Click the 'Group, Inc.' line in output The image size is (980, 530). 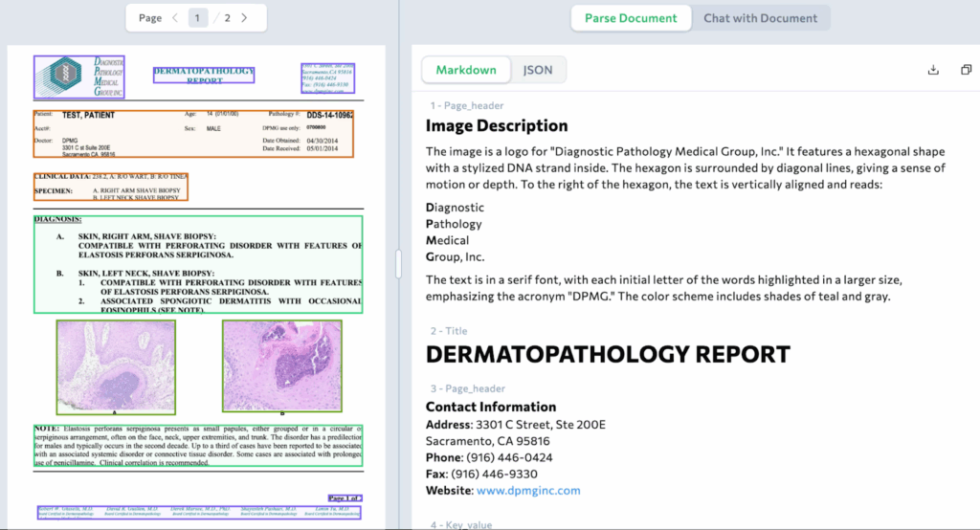point(455,257)
